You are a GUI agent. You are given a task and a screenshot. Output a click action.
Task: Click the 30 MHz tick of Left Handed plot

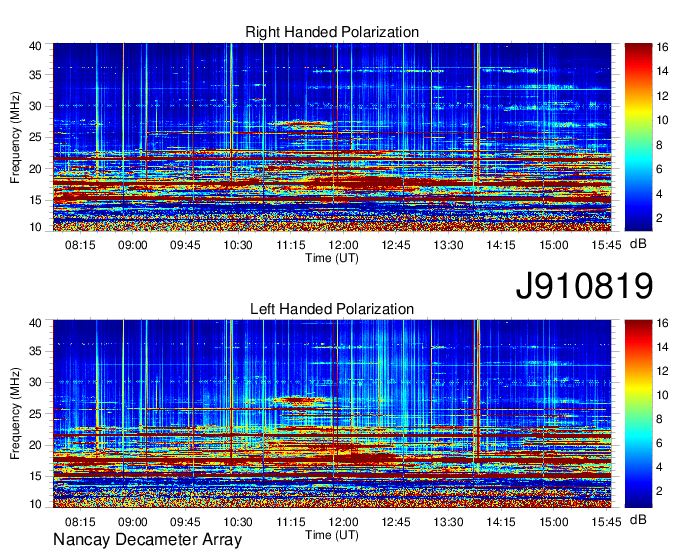pos(35,382)
